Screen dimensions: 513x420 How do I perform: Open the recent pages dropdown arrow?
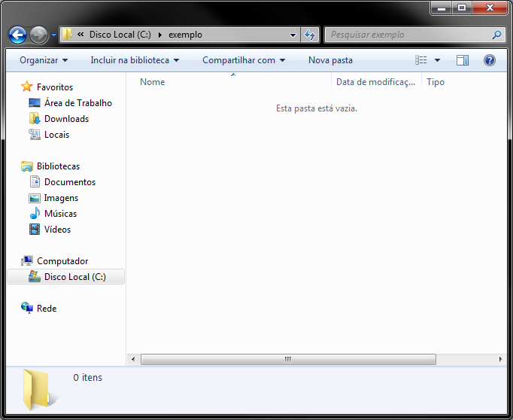pos(53,35)
